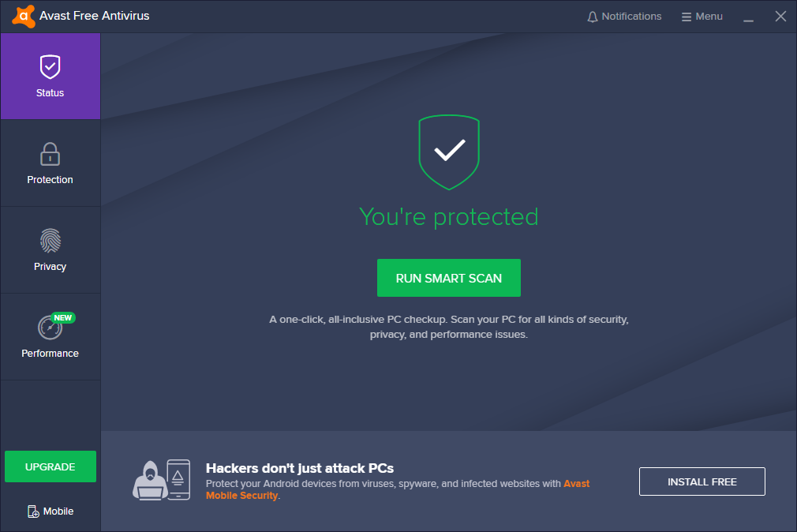Click the Mobile device icon
797x532 pixels.
tap(33, 511)
